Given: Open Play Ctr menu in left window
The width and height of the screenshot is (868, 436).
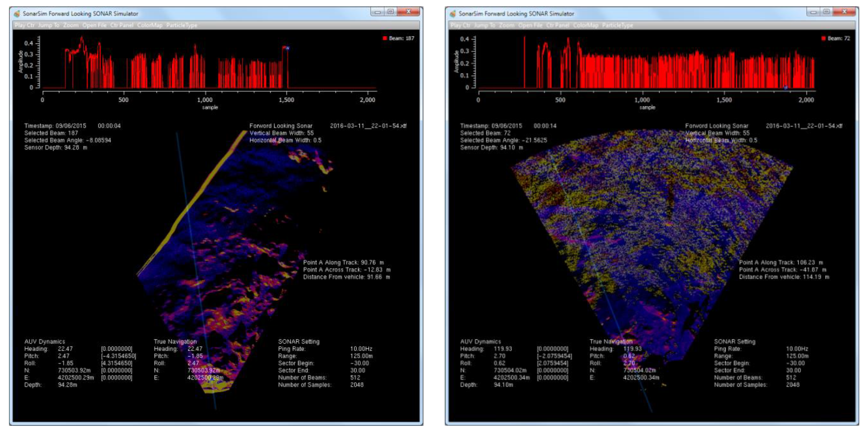Looking at the screenshot, I should (25, 25).
